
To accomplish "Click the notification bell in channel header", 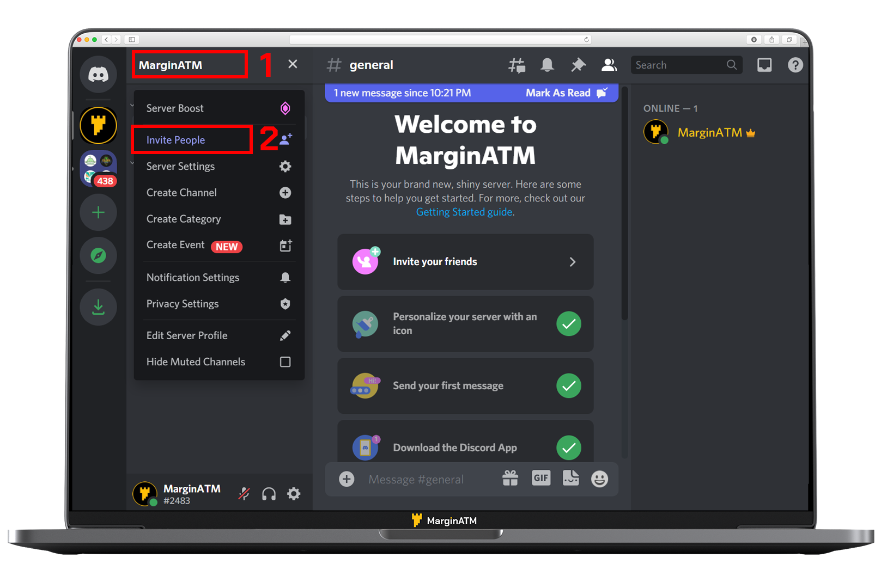I will point(547,65).
